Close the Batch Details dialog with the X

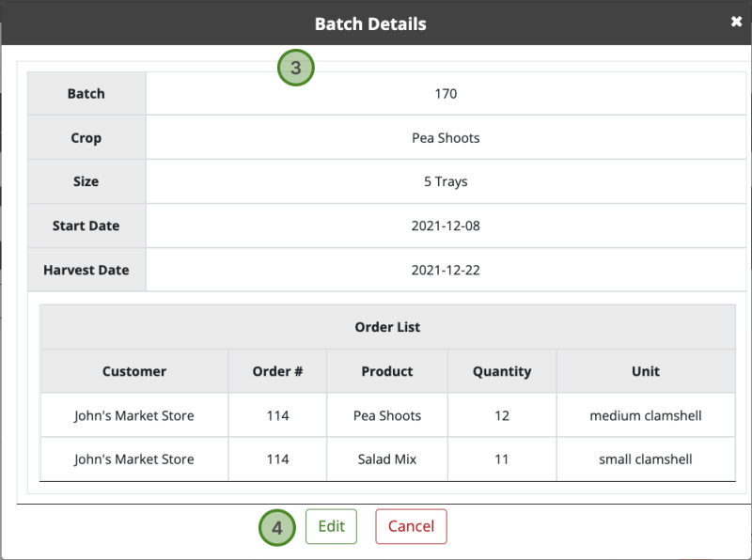tap(737, 21)
